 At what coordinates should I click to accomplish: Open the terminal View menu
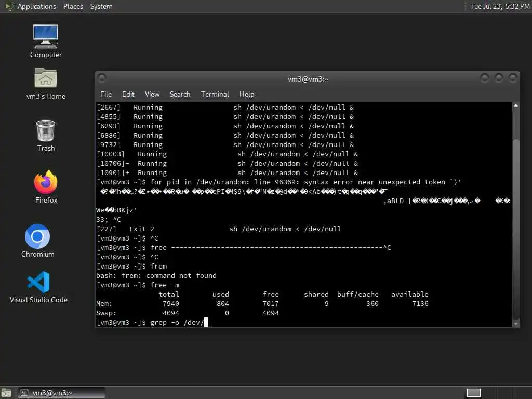point(152,95)
